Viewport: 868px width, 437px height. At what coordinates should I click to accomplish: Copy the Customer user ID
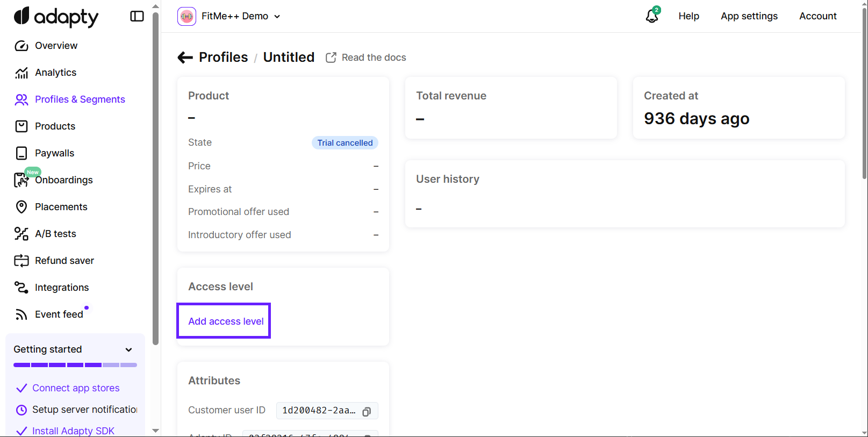367,411
